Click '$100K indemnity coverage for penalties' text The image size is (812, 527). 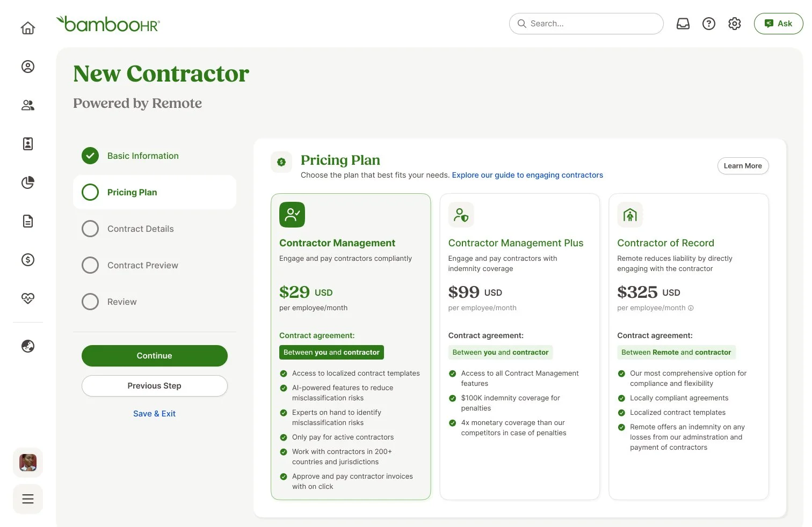(510, 403)
